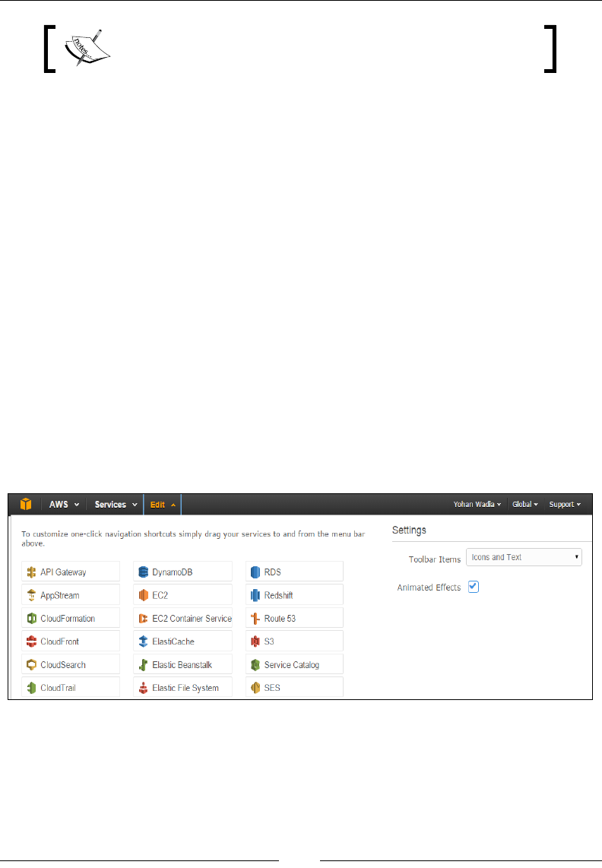Image resolution: width=602 pixels, height=868 pixels.
Task: Click the CloudFront service icon
Action: pos(32,641)
